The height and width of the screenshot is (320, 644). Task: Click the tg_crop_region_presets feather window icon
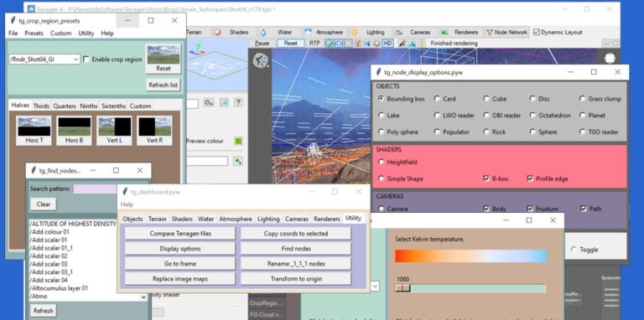(13, 20)
